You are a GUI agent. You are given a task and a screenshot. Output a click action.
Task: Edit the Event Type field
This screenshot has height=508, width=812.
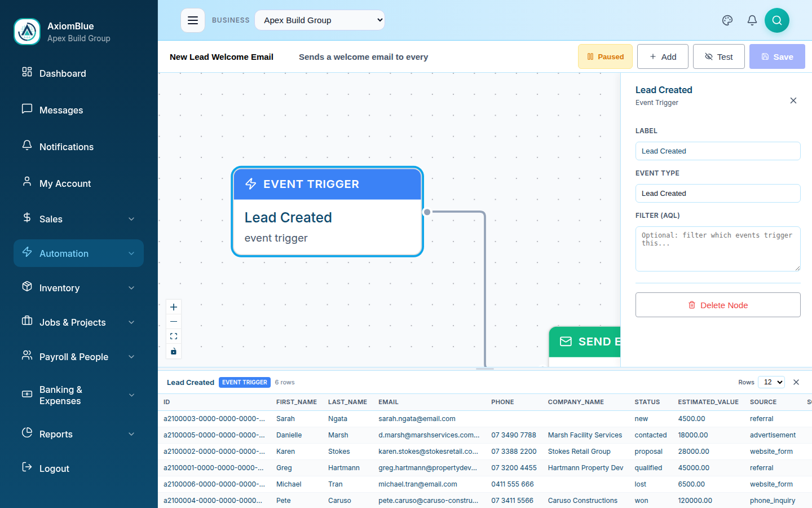tap(718, 193)
